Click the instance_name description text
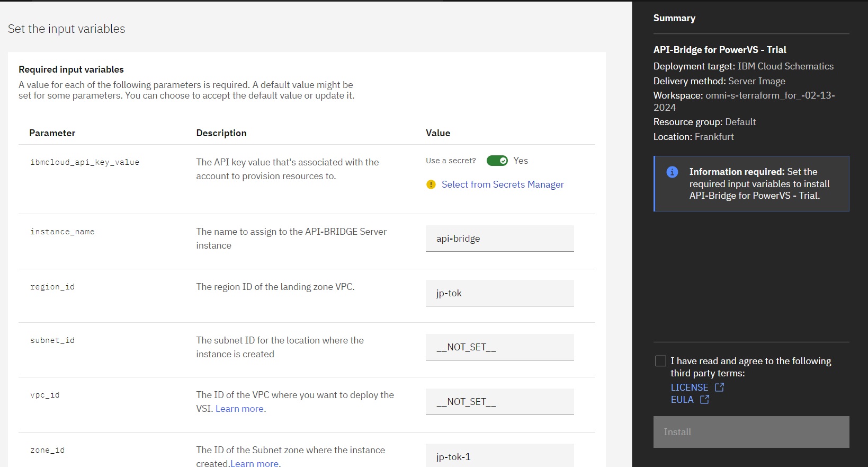868x467 pixels. [x=291, y=239]
